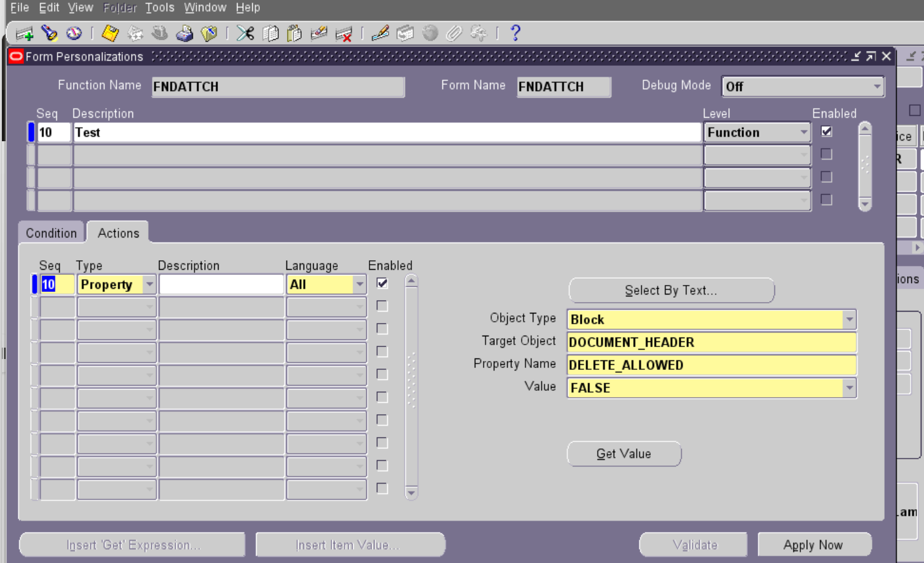Click the "Property Name" label
Viewport: 924px width, 563px height.
point(515,364)
